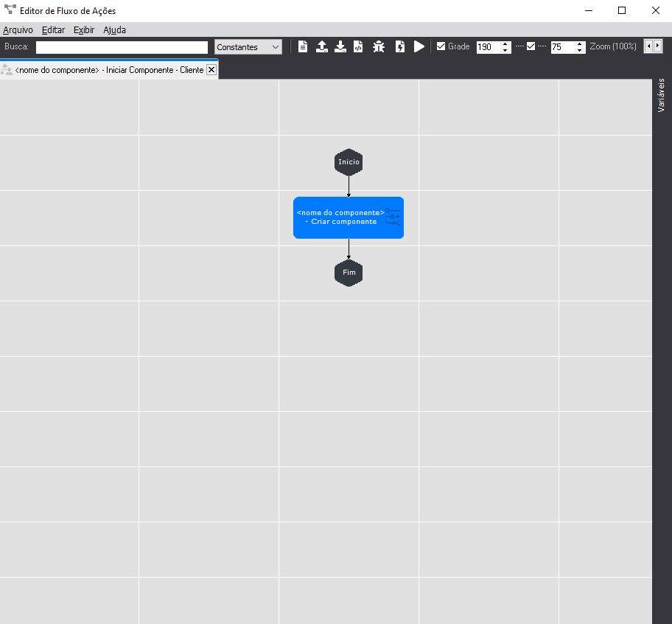Image resolution: width=672 pixels, height=624 pixels.
Task: Close the Iniciar Componente tab
Action: (x=211, y=70)
